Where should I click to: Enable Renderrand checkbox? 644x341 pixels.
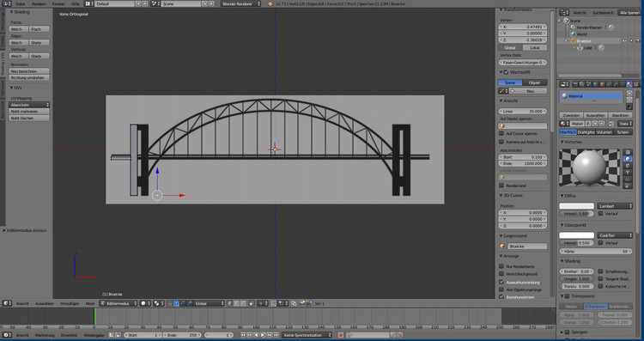click(x=501, y=186)
